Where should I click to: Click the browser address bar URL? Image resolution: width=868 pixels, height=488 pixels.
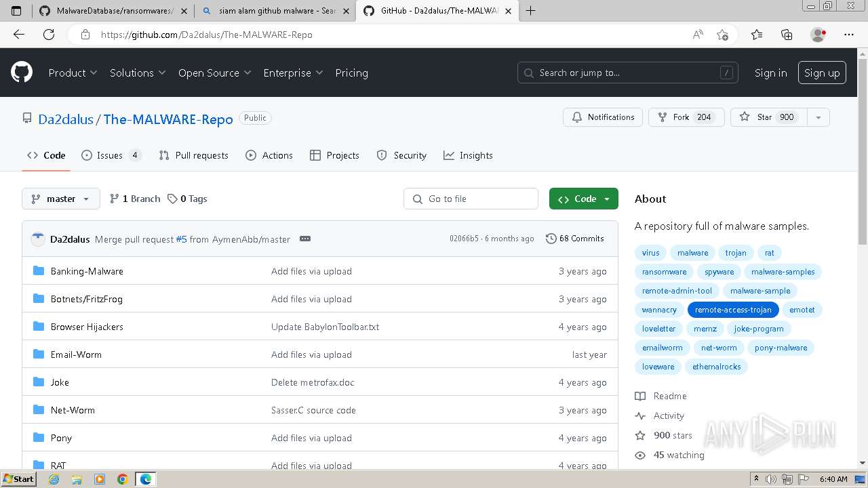click(x=207, y=35)
